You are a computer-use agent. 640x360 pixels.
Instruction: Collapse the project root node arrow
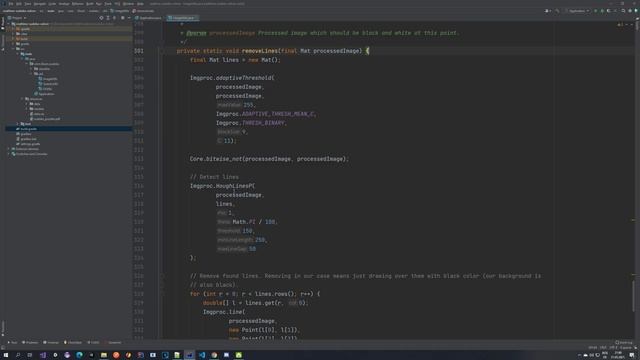[x=9, y=24]
